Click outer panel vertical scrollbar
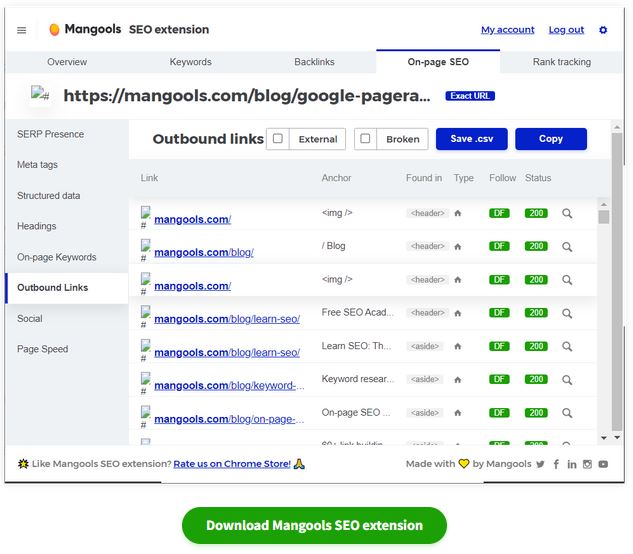 click(x=616, y=282)
